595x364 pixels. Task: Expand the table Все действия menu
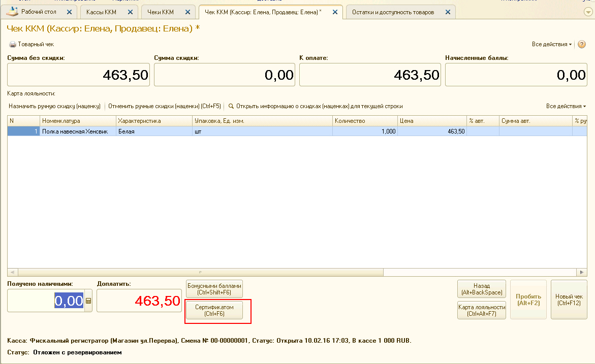click(x=566, y=106)
